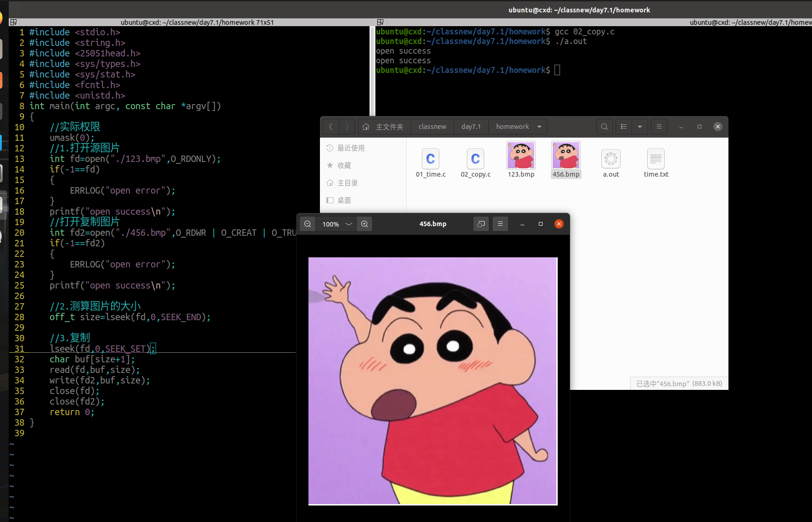This screenshot has width=812, height=522.
Task: Select 456.bmp thumbnail
Action: (566, 155)
